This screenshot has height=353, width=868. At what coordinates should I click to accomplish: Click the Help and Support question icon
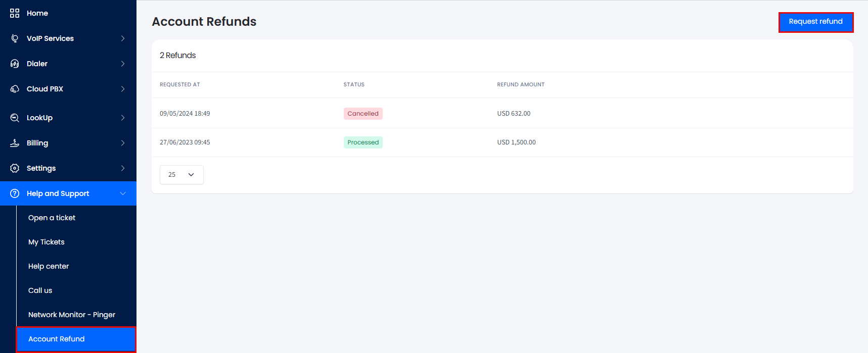coord(15,193)
